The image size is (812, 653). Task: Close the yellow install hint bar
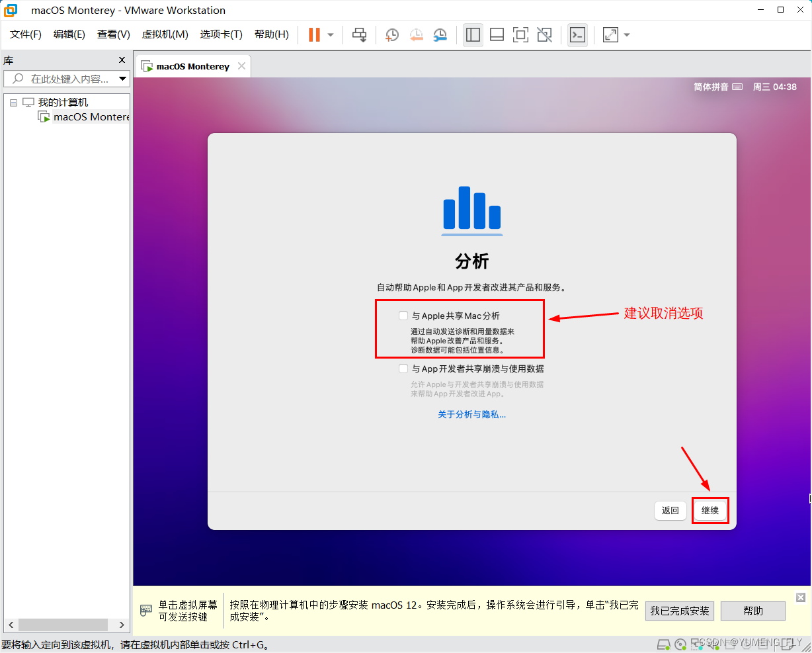801,597
